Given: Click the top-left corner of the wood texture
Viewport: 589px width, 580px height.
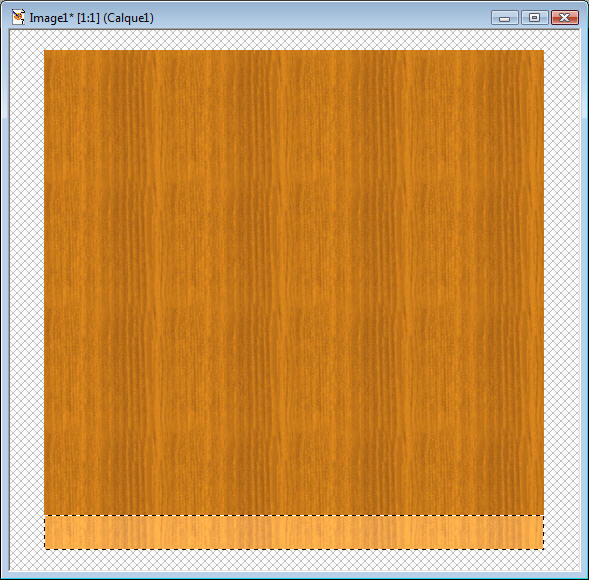Looking at the screenshot, I should pos(45,50).
